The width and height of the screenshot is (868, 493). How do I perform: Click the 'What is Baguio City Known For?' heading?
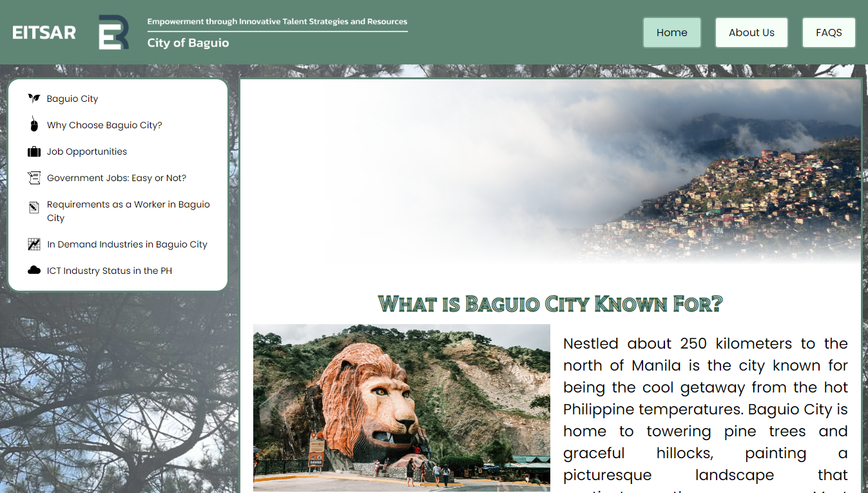click(550, 304)
